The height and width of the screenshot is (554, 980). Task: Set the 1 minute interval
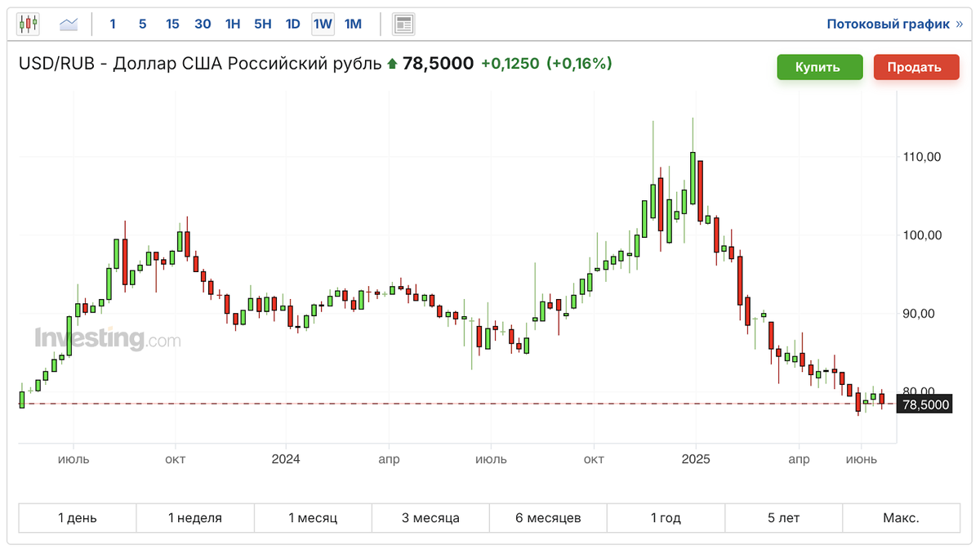pyautogui.click(x=113, y=25)
